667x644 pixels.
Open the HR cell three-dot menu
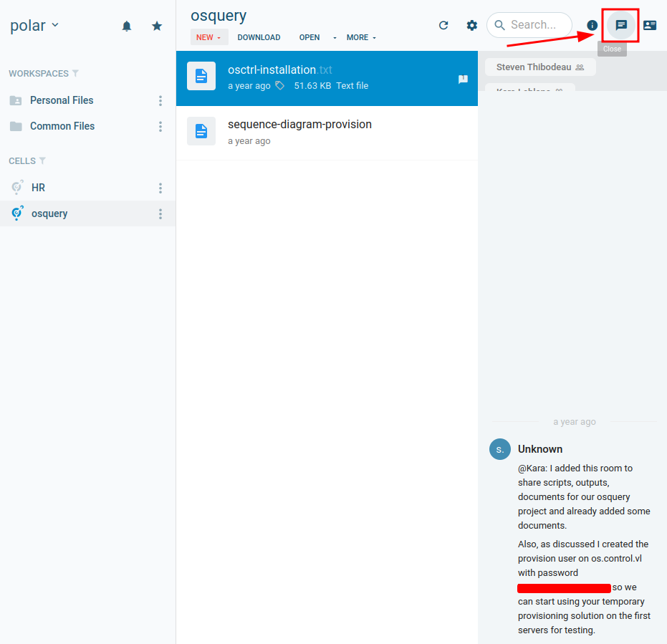point(160,188)
